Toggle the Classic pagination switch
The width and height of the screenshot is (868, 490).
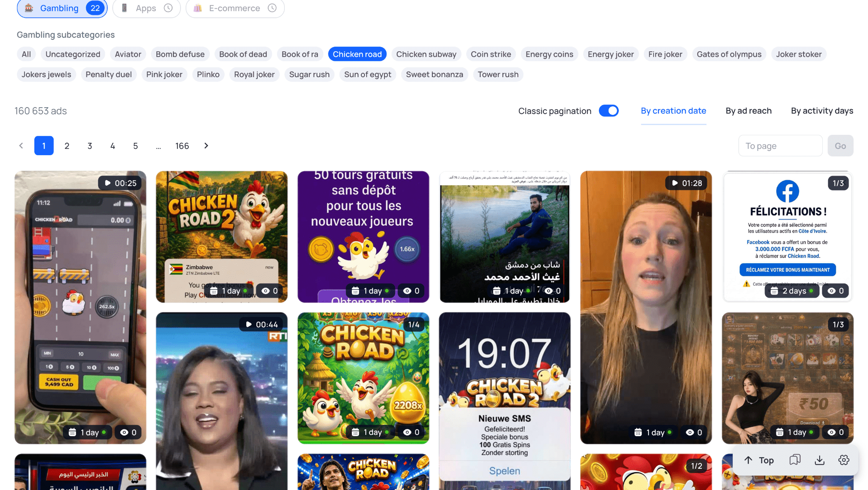point(609,111)
